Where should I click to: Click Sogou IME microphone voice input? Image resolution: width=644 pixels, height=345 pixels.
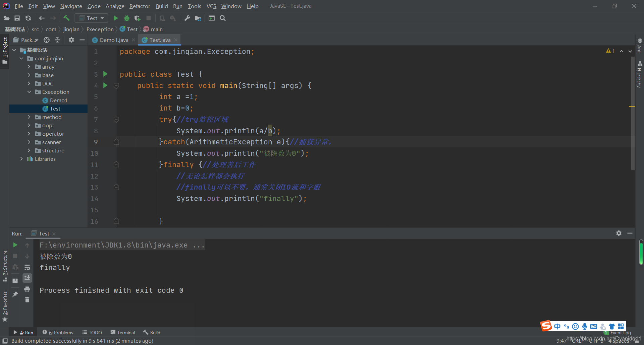pos(585,326)
